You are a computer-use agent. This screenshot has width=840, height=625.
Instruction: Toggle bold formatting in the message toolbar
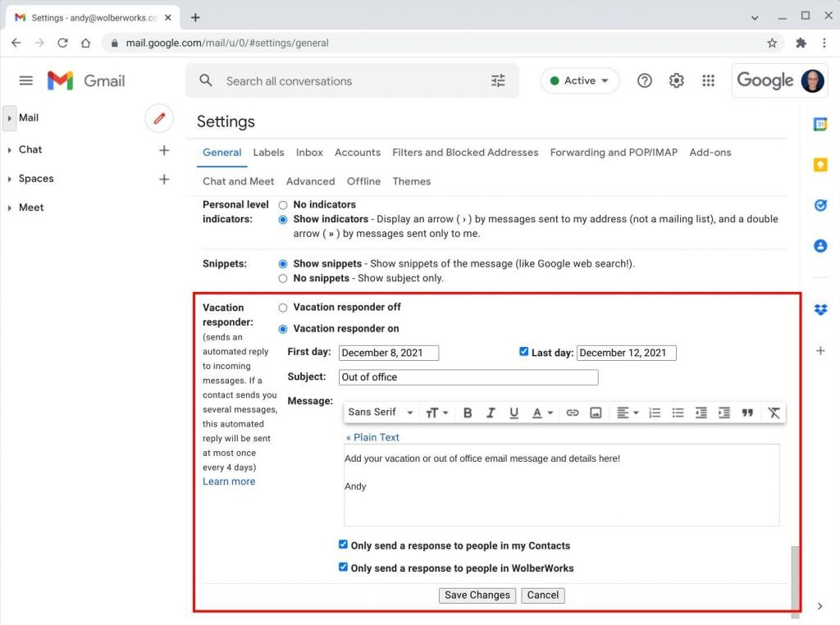click(467, 413)
